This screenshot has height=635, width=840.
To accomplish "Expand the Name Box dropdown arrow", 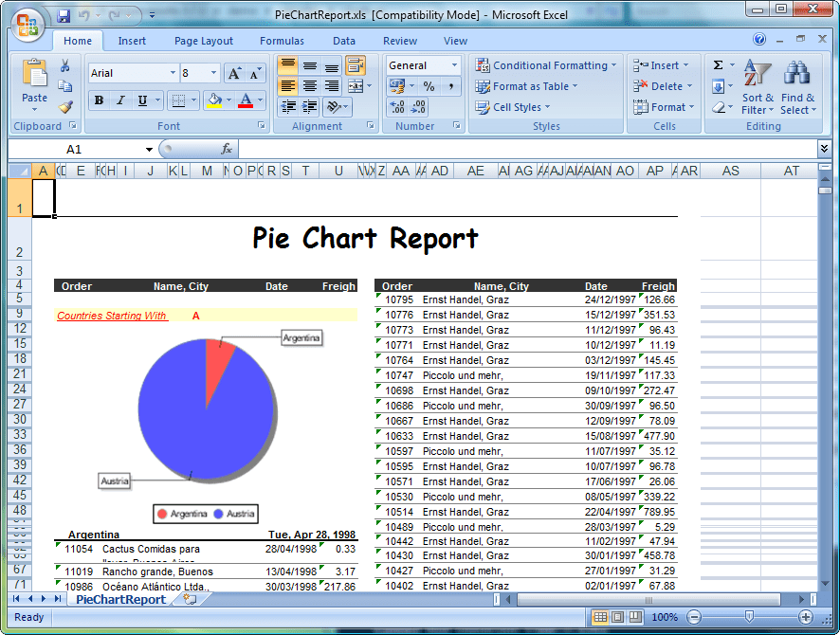I will click(x=149, y=150).
